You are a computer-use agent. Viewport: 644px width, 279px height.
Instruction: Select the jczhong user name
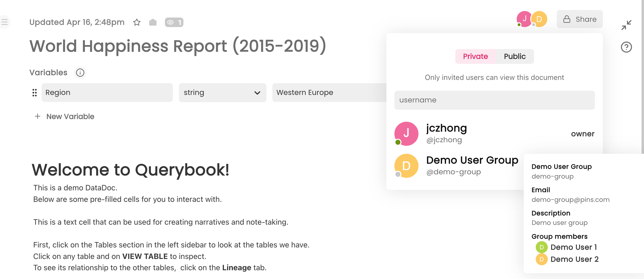[447, 128]
